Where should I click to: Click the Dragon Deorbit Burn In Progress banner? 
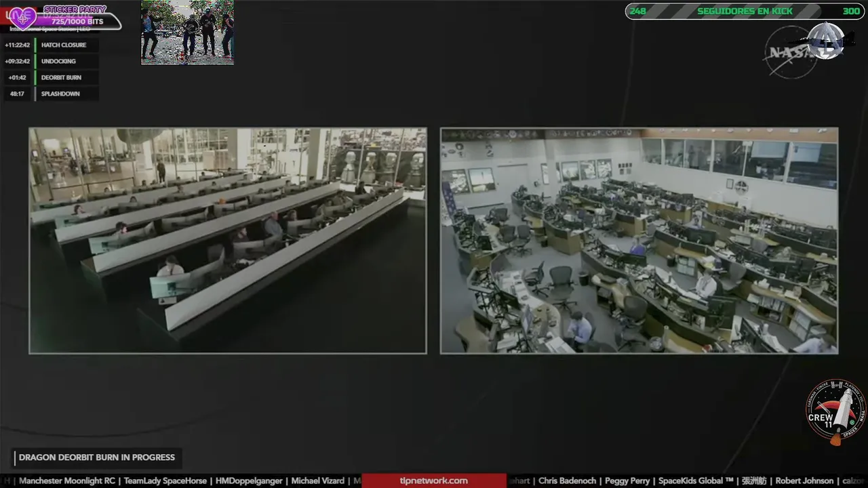(97, 457)
